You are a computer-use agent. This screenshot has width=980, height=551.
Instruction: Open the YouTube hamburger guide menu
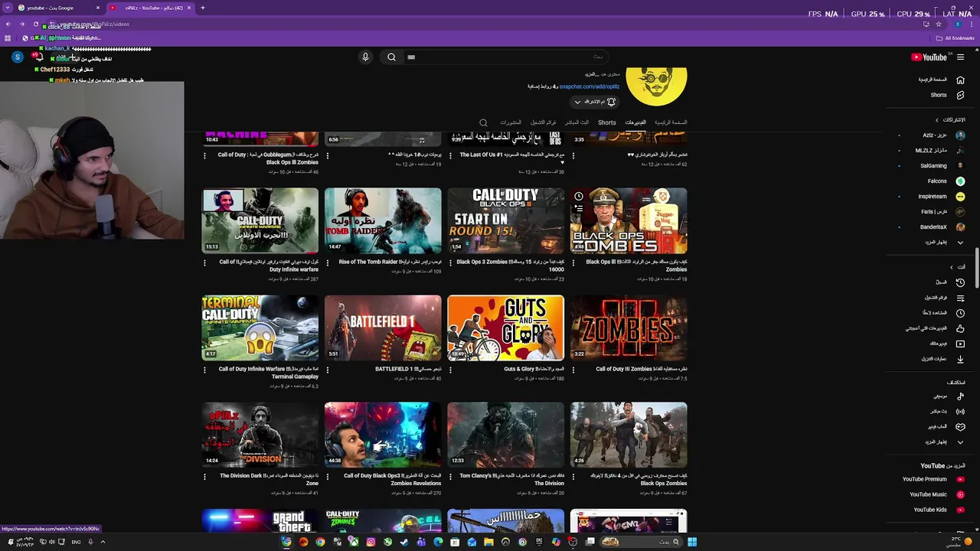click(960, 57)
